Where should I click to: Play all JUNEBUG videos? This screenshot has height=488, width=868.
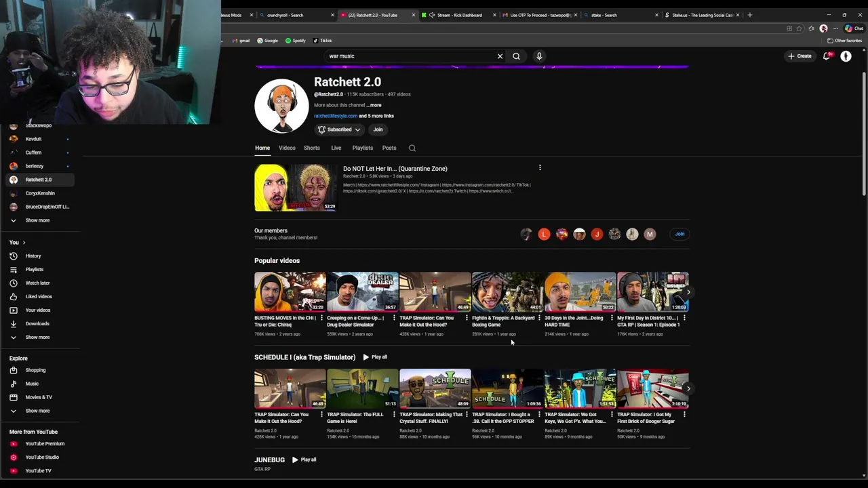(304, 460)
